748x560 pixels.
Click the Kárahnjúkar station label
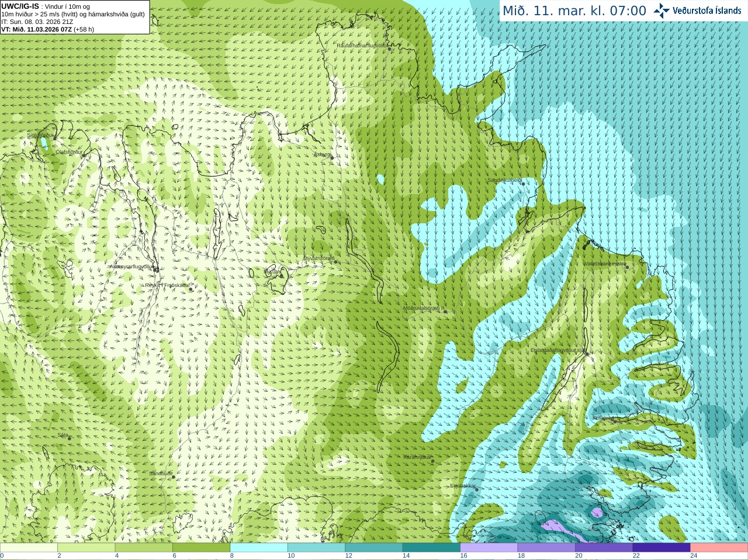418,457
